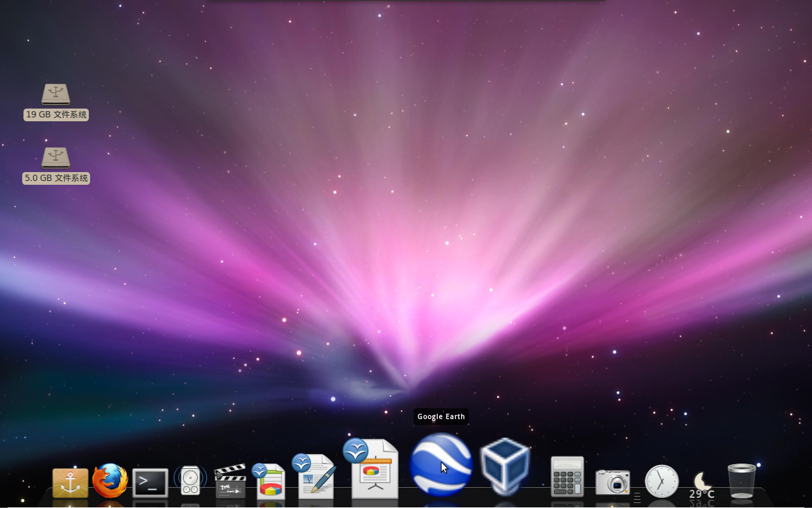Click the speaker music player dock icon
The image size is (812, 508).
point(190,481)
